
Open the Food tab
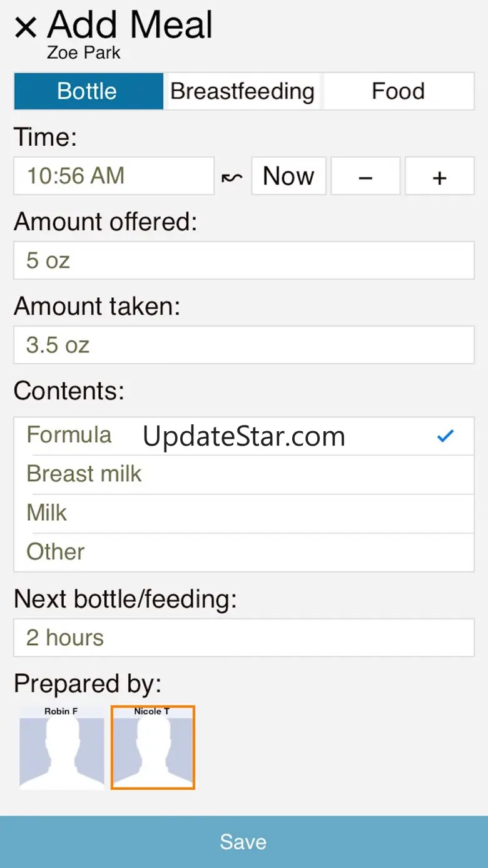(398, 91)
